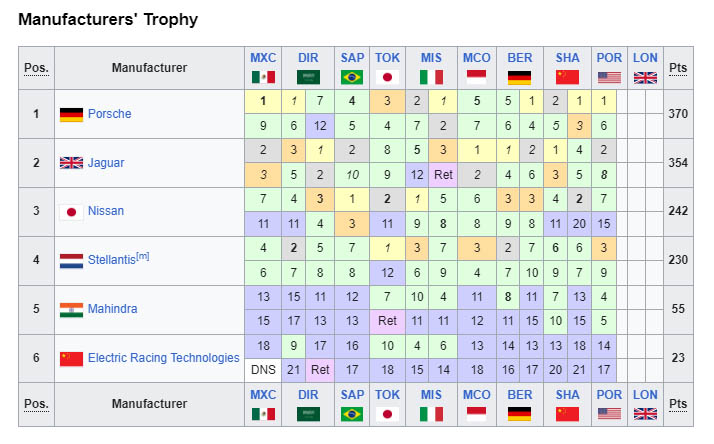Open the TOK race link in bottom header
This screenshot has width=714, height=444.
pos(388,395)
